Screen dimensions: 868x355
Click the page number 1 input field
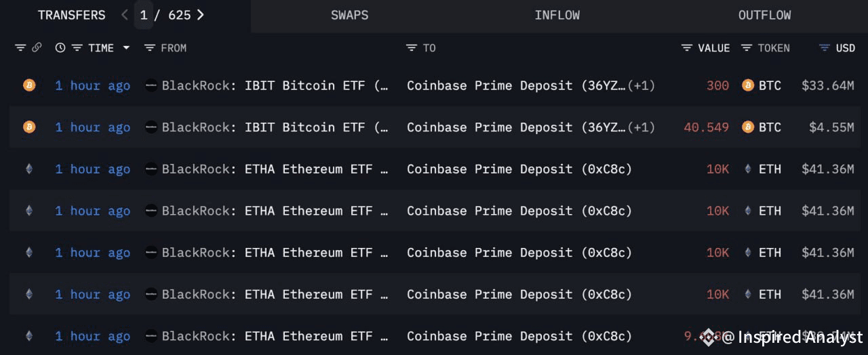point(144,15)
